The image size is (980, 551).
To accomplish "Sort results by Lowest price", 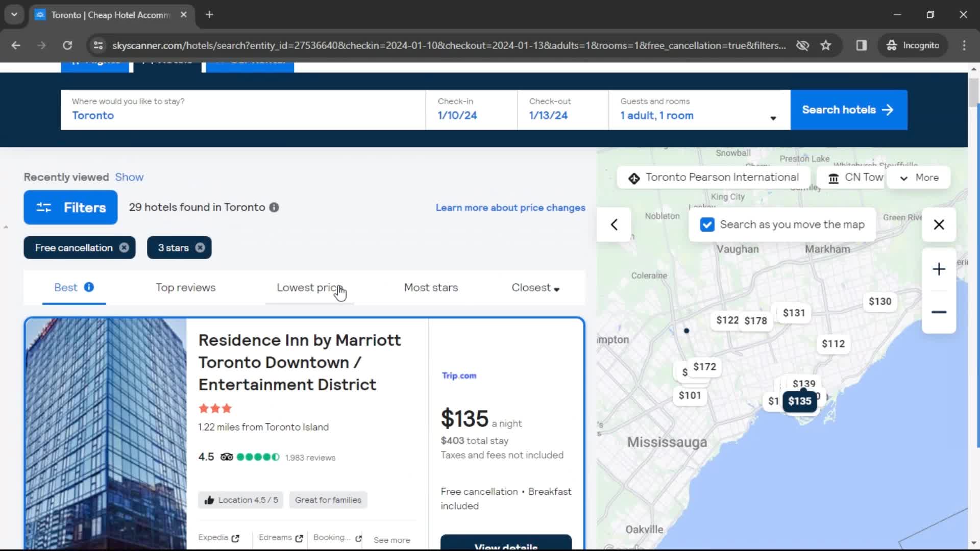I will coord(309,287).
